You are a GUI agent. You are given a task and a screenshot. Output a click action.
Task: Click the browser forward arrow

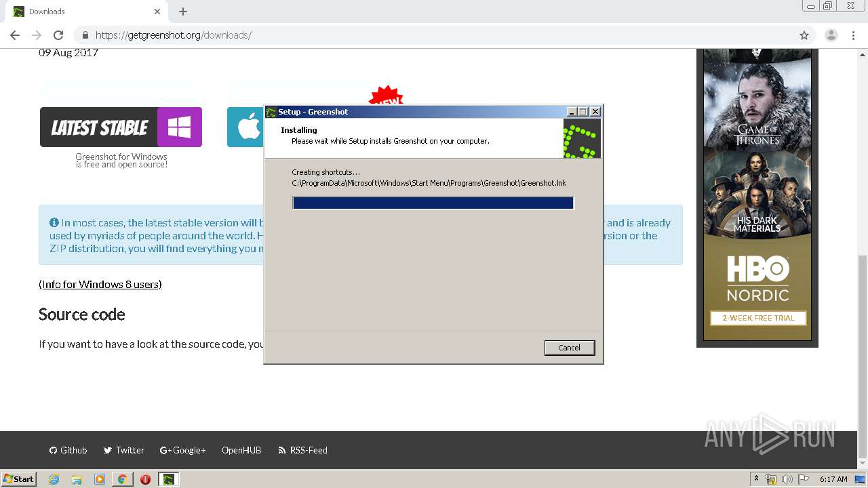point(37,35)
